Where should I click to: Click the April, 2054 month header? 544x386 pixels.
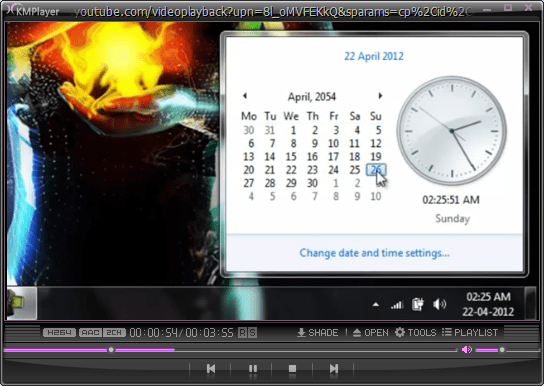[312, 96]
